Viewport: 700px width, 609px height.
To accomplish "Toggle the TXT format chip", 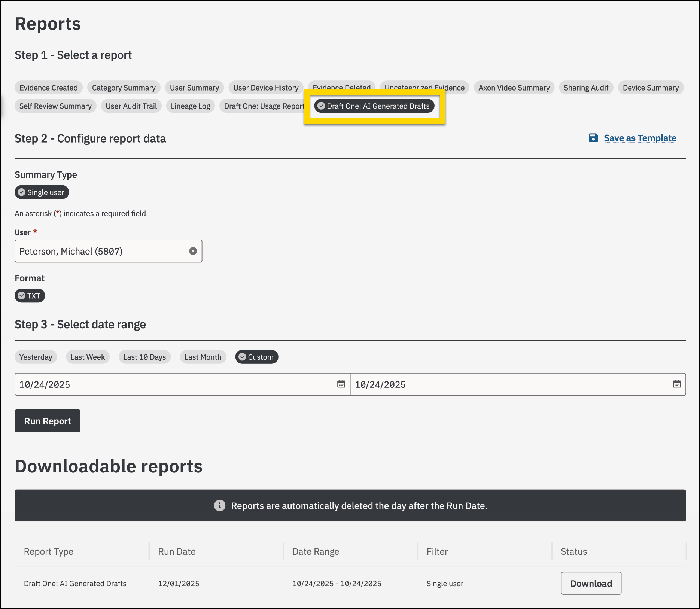I will click(30, 296).
